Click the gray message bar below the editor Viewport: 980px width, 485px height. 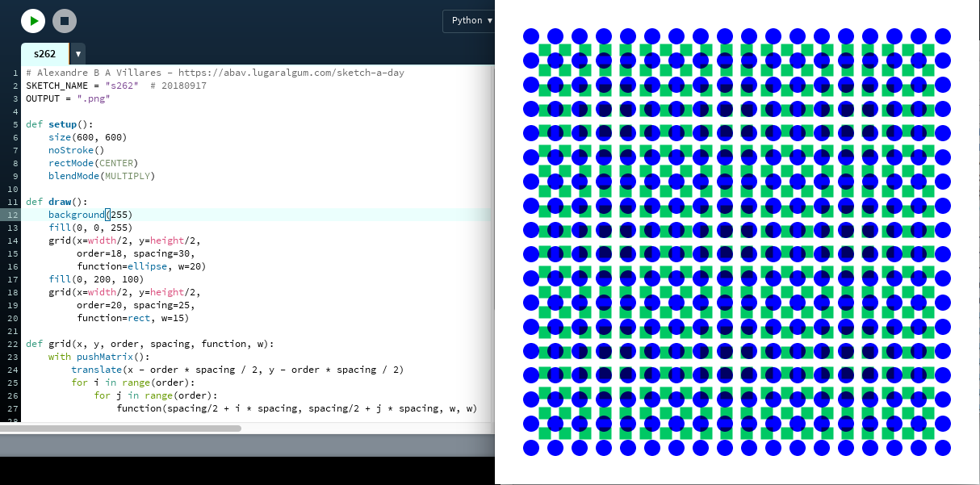[242, 445]
